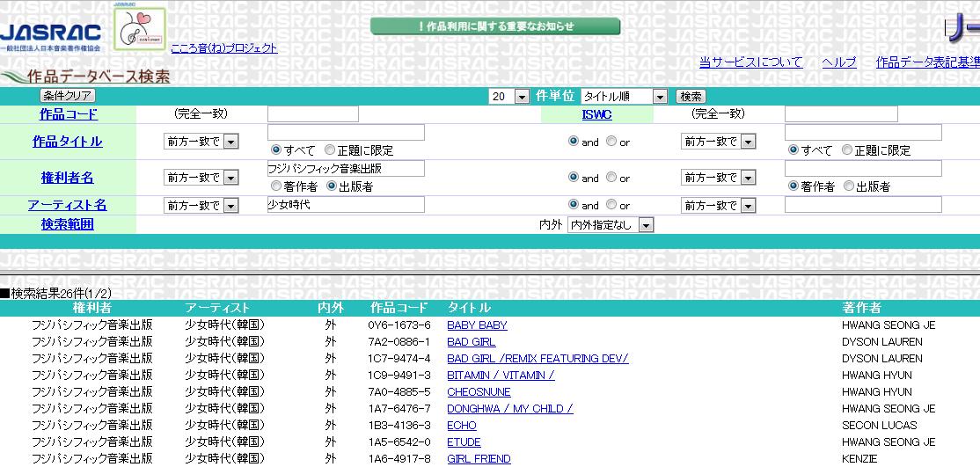Open the CHEOSNUNE title link

(x=479, y=392)
